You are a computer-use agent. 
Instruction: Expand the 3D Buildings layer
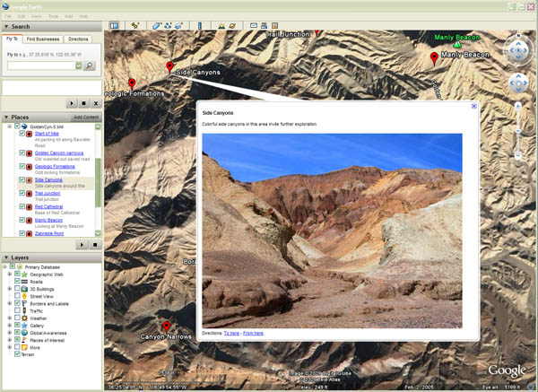coord(10,289)
